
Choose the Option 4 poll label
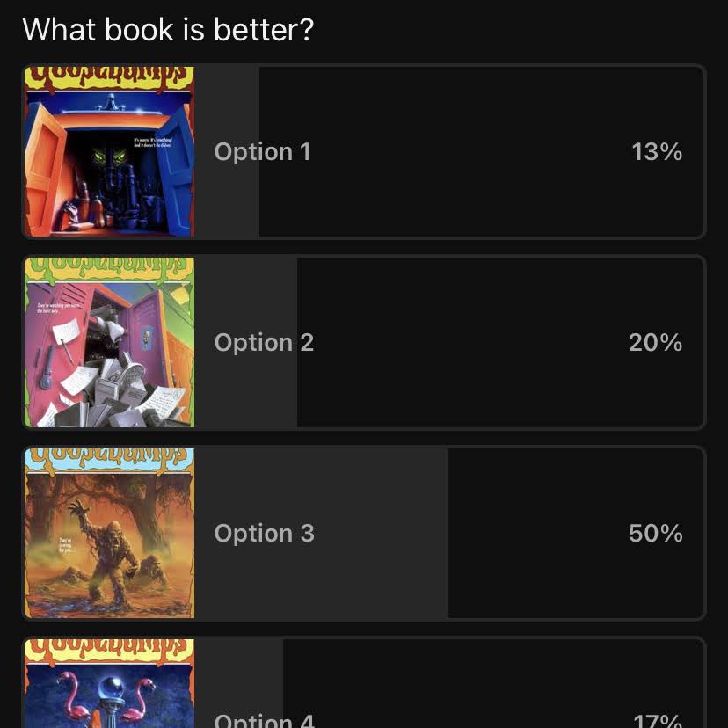[264, 720]
